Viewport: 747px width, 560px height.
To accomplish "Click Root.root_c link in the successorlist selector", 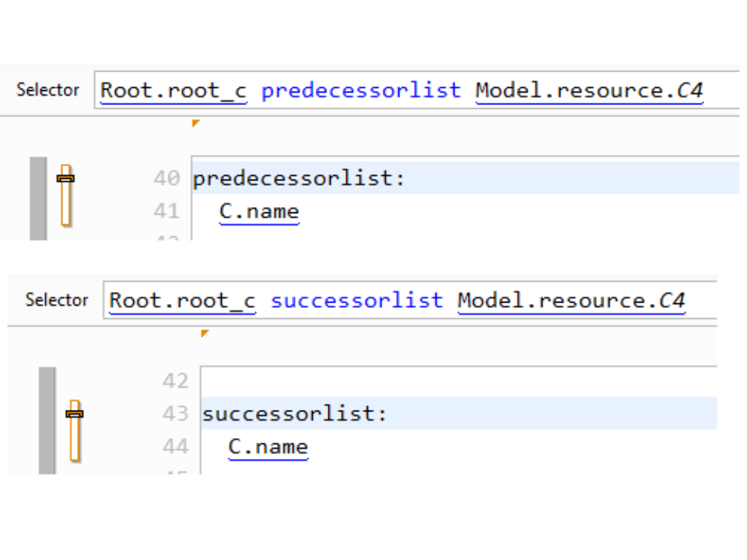I will tap(182, 300).
